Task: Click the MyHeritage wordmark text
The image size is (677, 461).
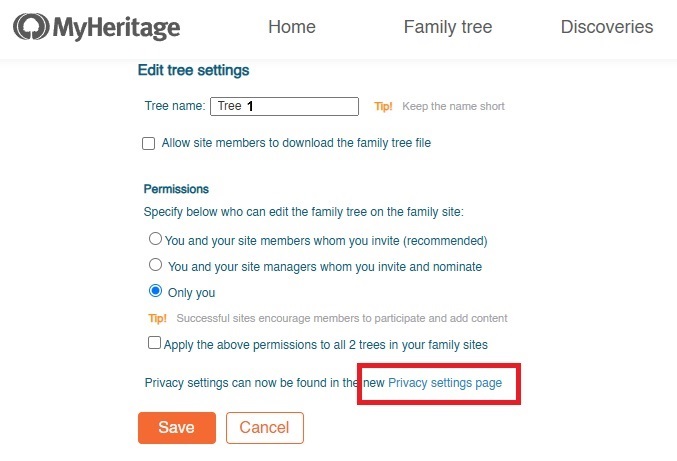Action: [x=116, y=28]
